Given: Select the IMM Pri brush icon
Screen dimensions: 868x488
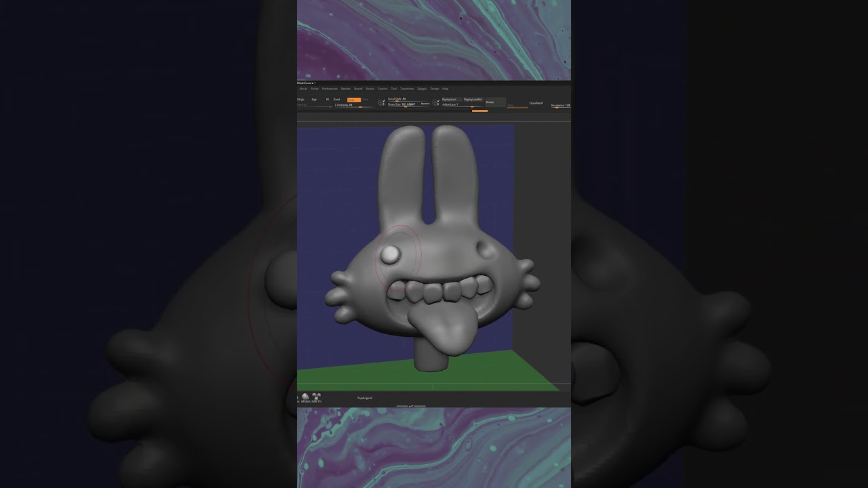Looking at the screenshot, I should coord(316,396).
